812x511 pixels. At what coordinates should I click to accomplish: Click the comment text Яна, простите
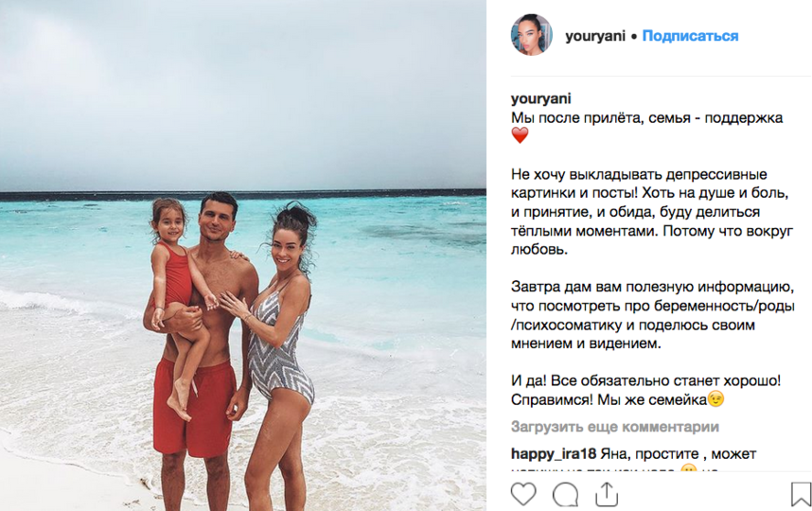tap(679, 454)
